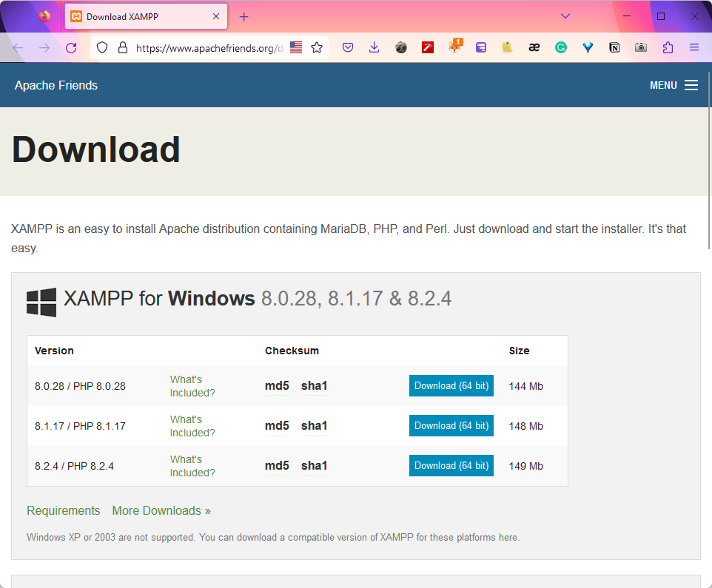This screenshot has width=712, height=588.
Task: Click the '148 Mb' size cell
Action: (x=525, y=426)
